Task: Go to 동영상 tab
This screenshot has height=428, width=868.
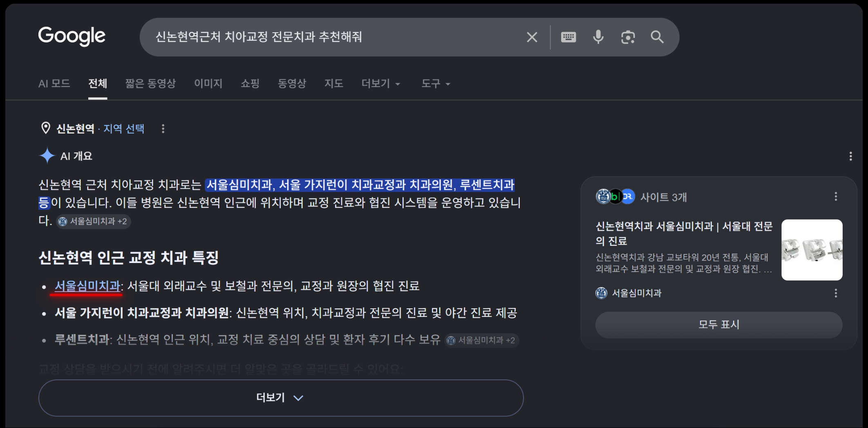Action: pyautogui.click(x=292, y=84)
